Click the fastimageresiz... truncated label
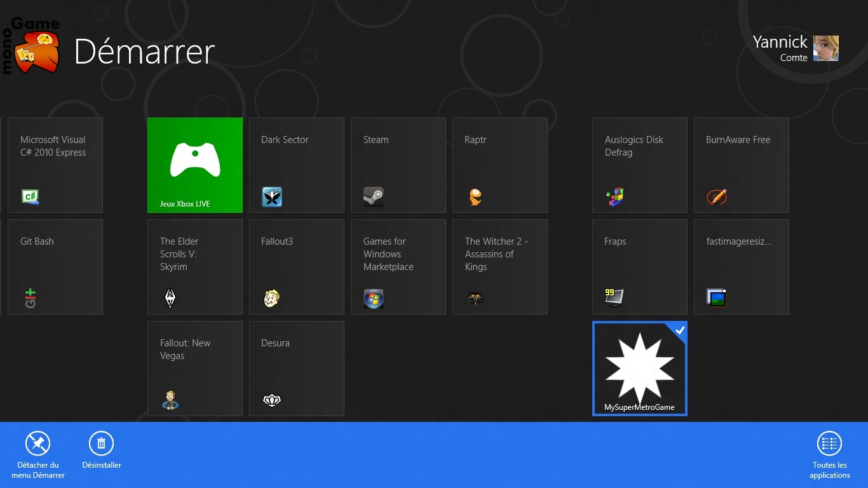The image size is (868, 488). point(738,241)
